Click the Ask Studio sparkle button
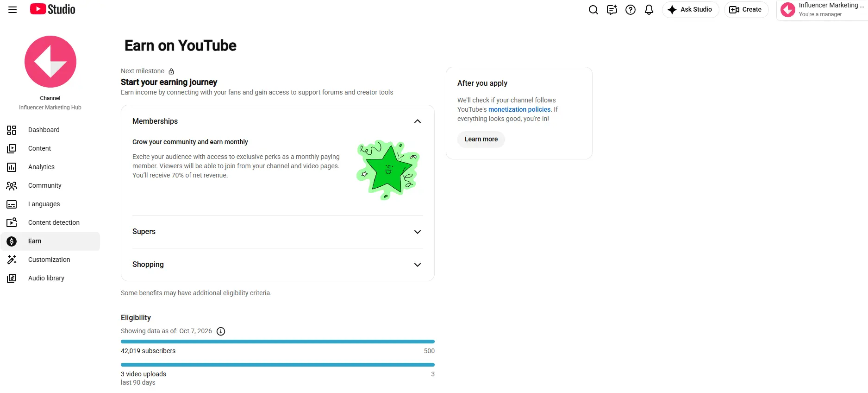The height and width of the screenshot is (393, 868). [690, 10]
